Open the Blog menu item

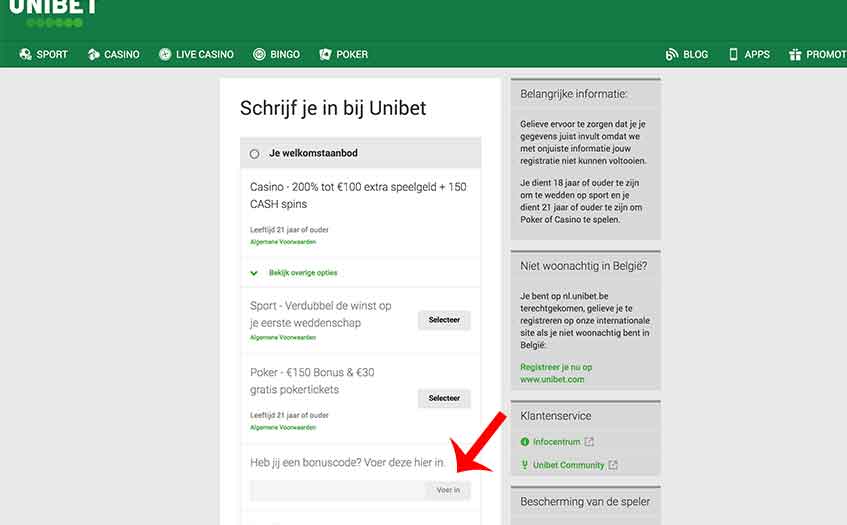point(687,54)
